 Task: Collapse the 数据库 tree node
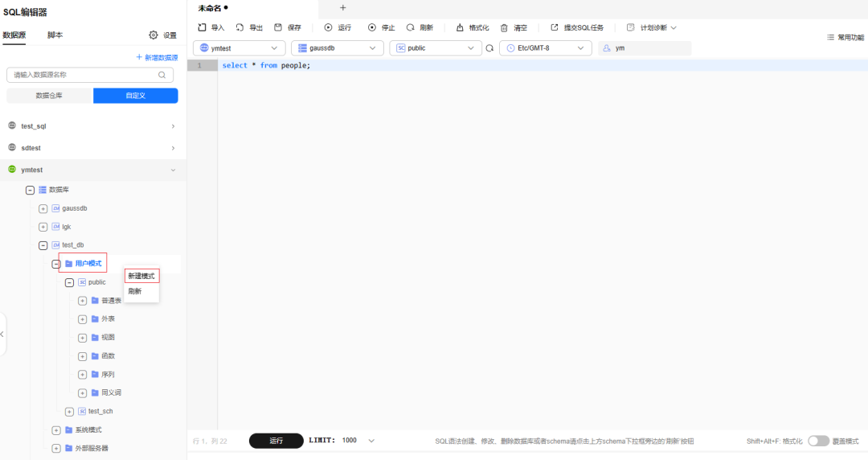[30, 190]
